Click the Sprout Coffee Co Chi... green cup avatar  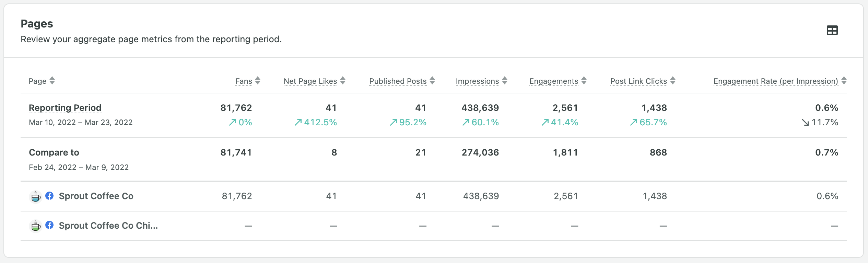[36, 226]
